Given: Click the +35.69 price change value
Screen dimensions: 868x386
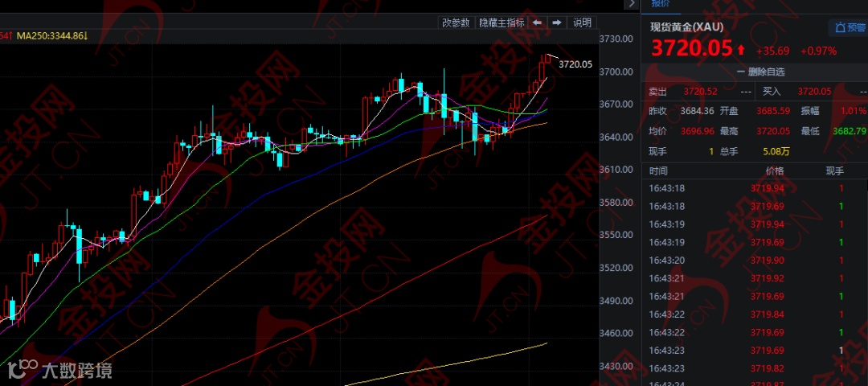Looking at the screenshot, I should click(x=773, y=51).
